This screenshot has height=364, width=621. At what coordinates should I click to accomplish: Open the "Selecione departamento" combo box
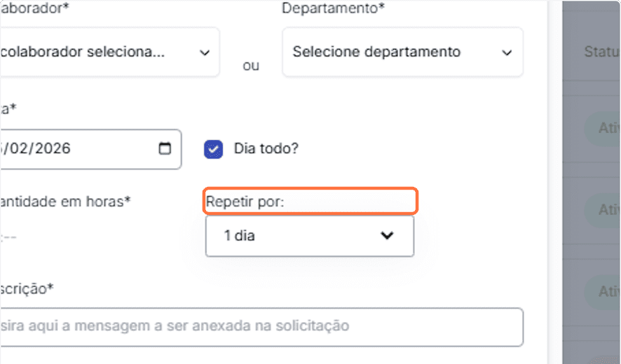(402, 52)
